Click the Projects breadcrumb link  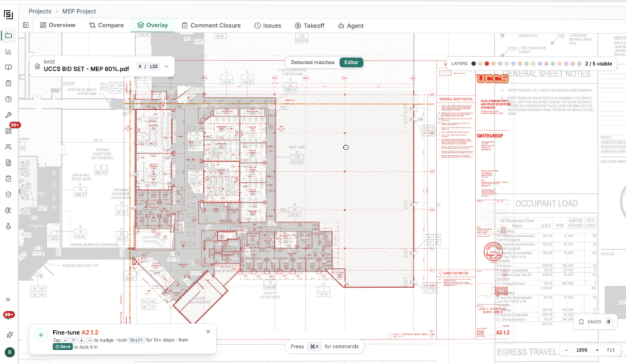40,11
